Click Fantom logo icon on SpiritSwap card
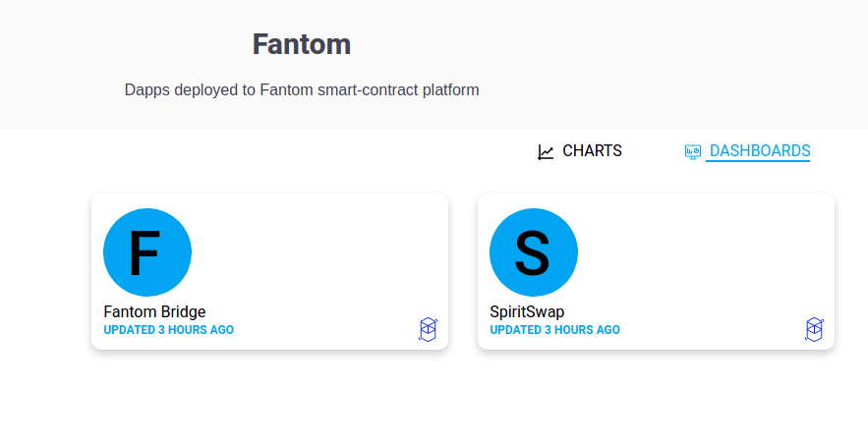The height and width of the screenshot is (444, 868). pyautogui.click(x=814, y=329)
